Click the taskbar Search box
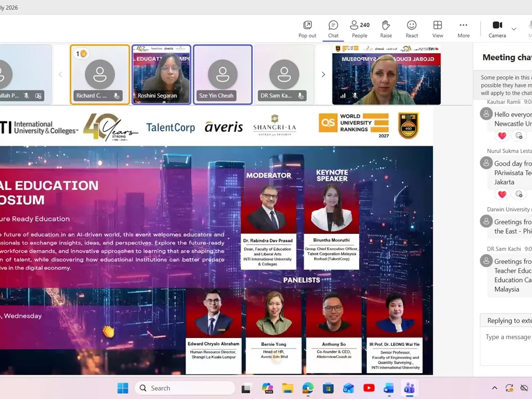The width and height of the screenshot is (532, 399). point(185,388)
